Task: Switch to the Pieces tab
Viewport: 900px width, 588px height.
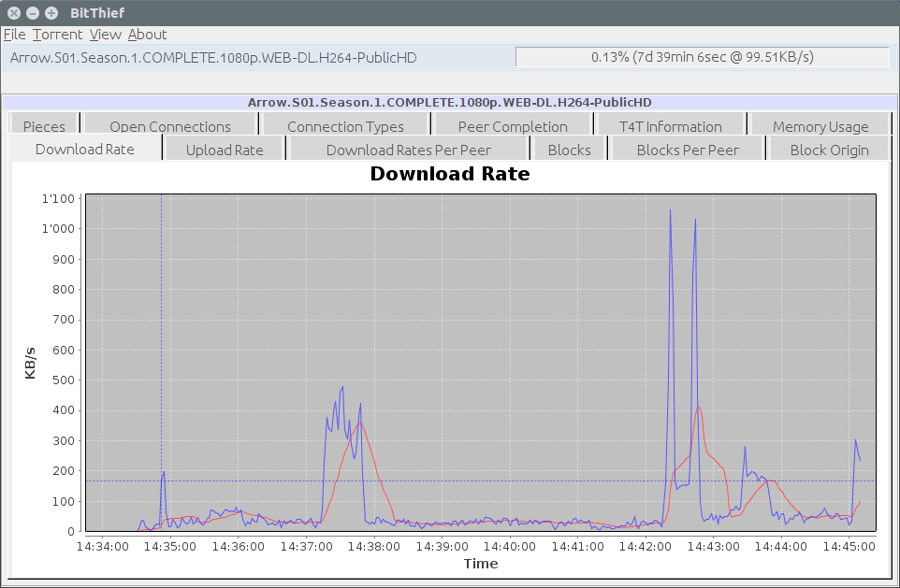Action: click(44, 126)
